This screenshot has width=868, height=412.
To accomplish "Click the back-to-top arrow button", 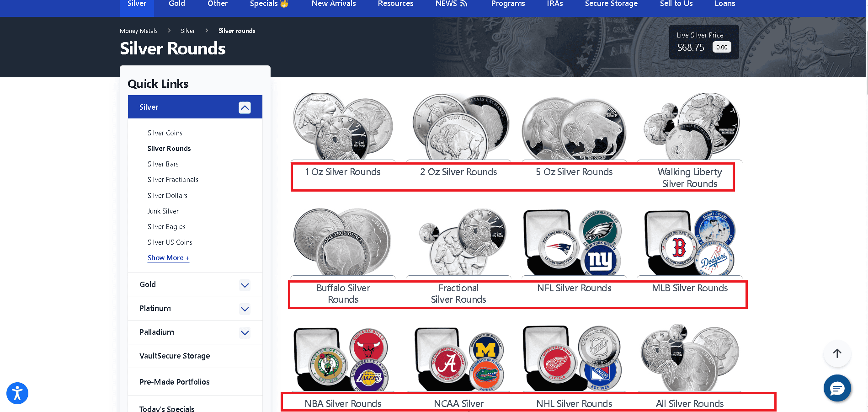I will click(837, 353).
